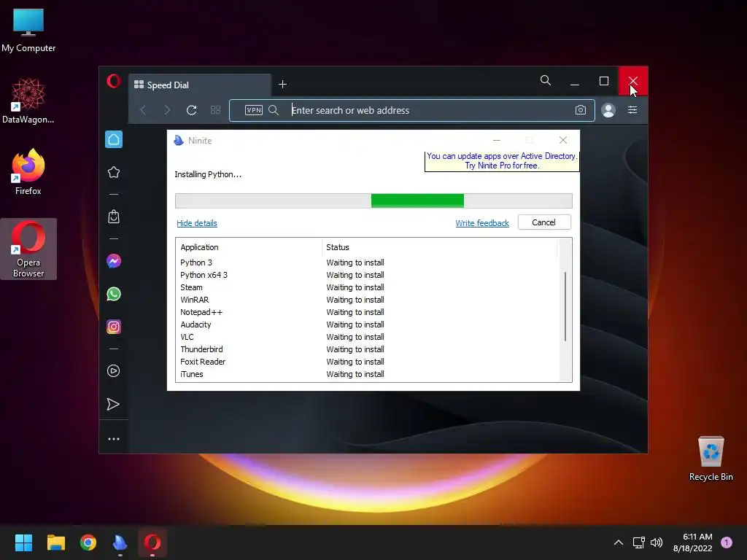Click the Opera sidebar Home icon

click(x=114, y=139)
